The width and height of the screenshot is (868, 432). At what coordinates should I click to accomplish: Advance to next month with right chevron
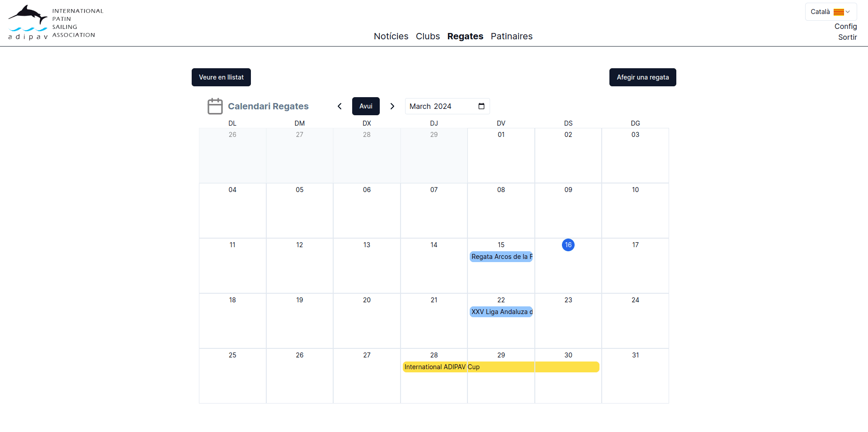pos(392,106)
